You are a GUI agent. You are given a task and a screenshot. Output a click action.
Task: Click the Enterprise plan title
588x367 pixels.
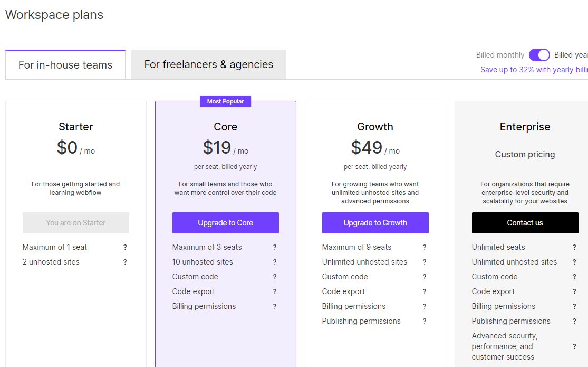(525, 127)
